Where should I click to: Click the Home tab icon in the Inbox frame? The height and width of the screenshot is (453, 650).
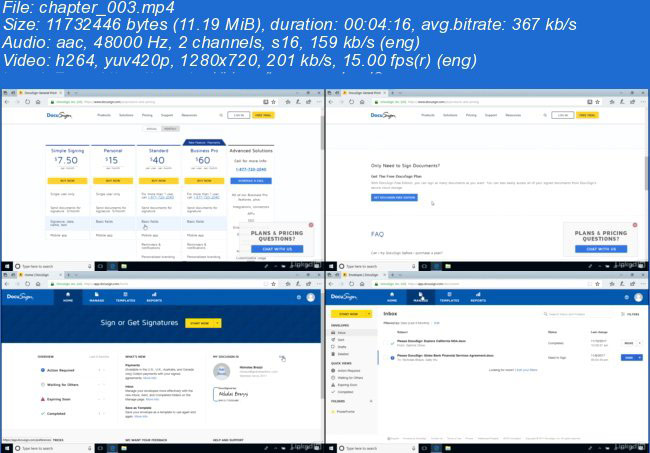click(x=392, y=296)
